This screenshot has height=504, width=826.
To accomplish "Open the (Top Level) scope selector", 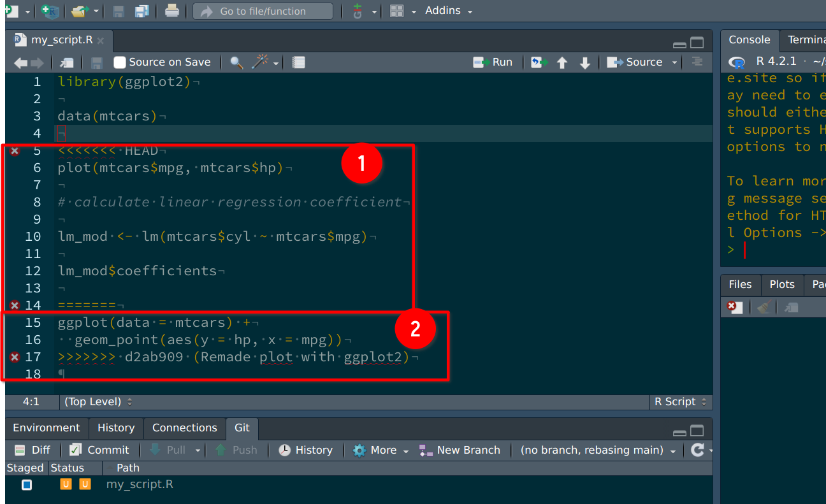I will 99,401.
